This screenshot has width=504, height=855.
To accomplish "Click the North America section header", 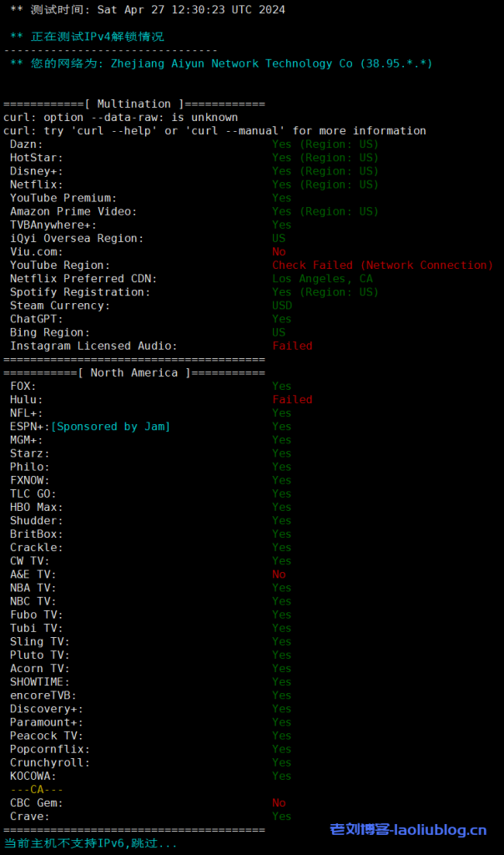I will pos(134,372).
